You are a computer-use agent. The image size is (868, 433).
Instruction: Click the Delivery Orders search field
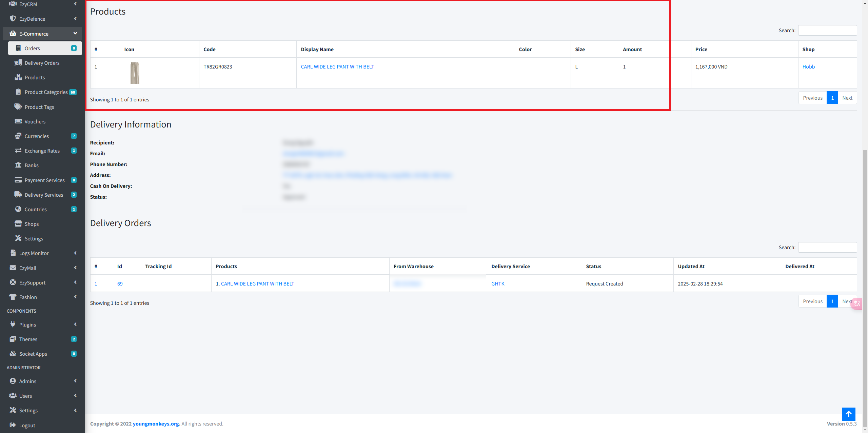(827, 247)
